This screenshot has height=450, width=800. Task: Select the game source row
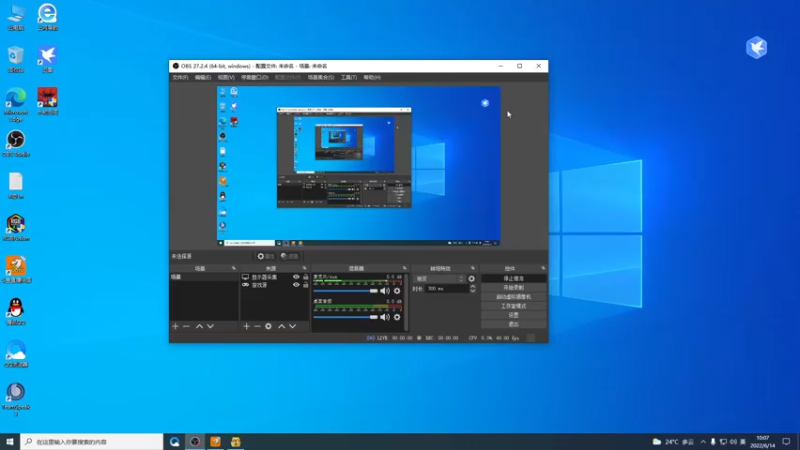point(274,285)
